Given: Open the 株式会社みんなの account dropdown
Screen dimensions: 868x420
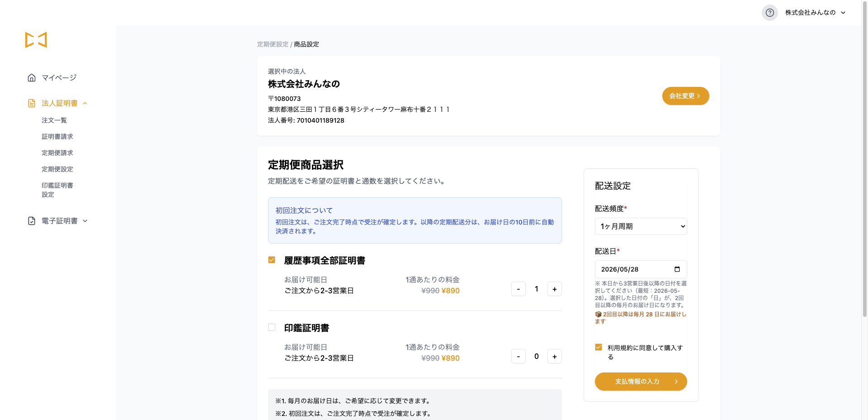Looking at the screenshot, I should pos(815,13).
